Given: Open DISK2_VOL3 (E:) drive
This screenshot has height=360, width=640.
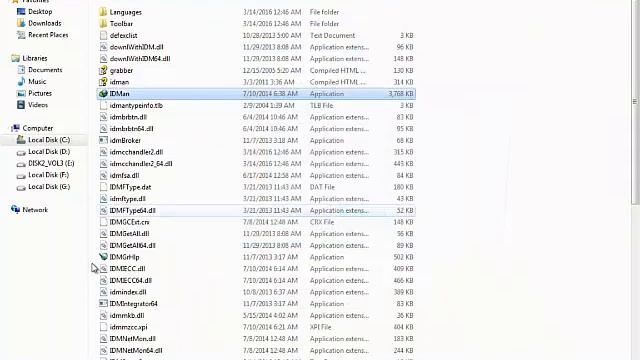Looking at the screenshot, I should click(51, 163).
